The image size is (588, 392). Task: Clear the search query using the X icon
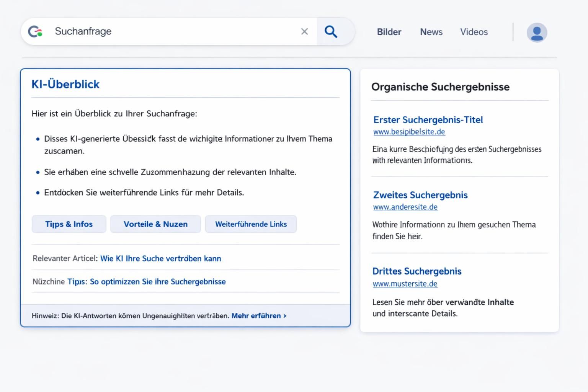(304, 31)
